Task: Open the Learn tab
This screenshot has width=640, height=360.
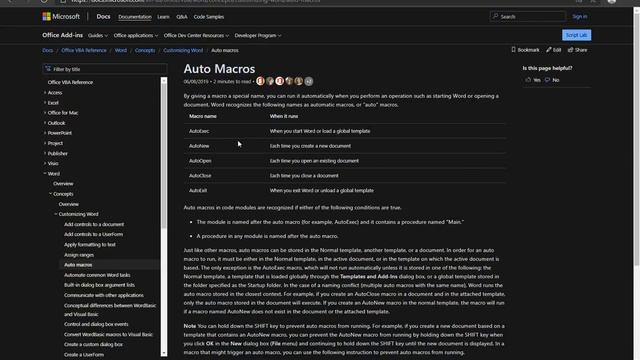Action: point(163,17)
